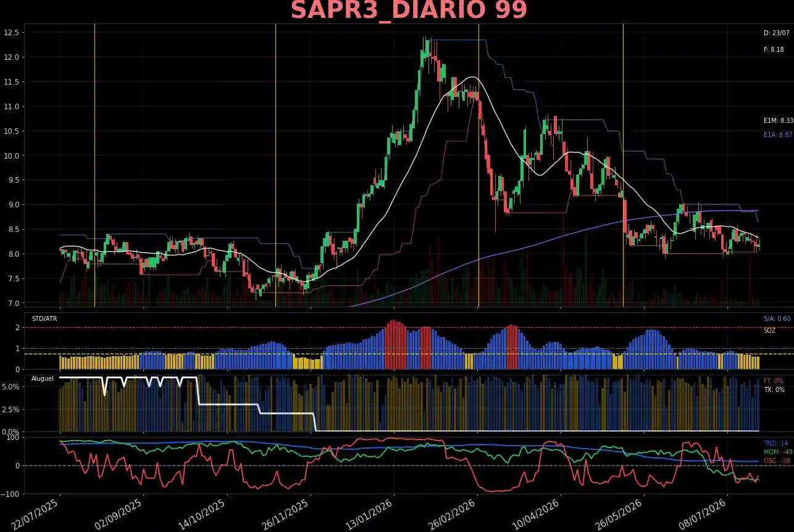Click the 2.5% Aluguel axis label
The height and width of the screenshot is (532, 794).
pyautogui.click(x=10, y=409)
